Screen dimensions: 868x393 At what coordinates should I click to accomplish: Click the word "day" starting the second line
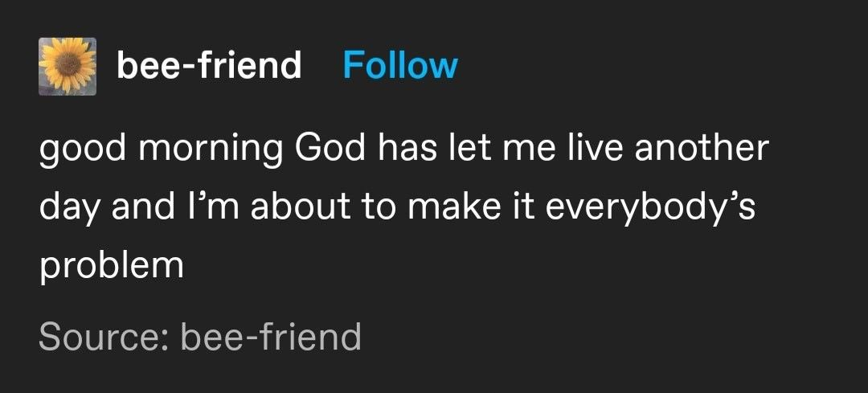(x=69, y=207)
